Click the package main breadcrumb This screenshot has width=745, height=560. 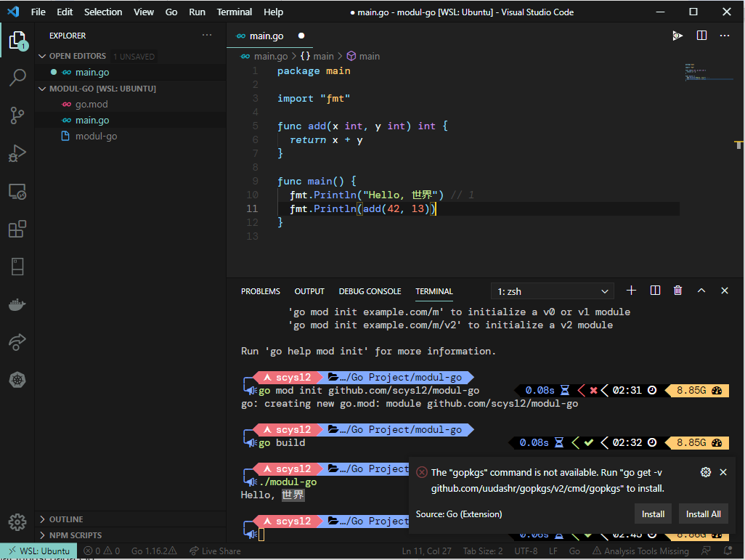(x=317, y=56)
